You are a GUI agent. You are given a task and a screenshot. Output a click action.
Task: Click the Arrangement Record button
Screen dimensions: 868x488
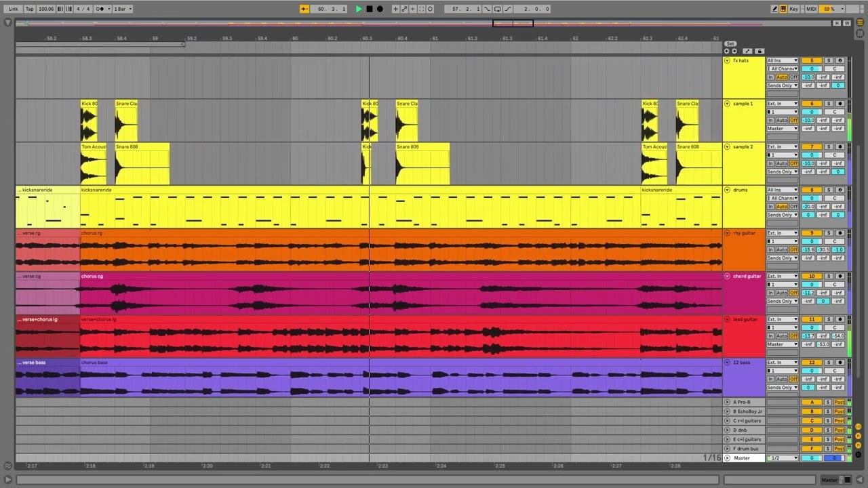pos(380,9)
